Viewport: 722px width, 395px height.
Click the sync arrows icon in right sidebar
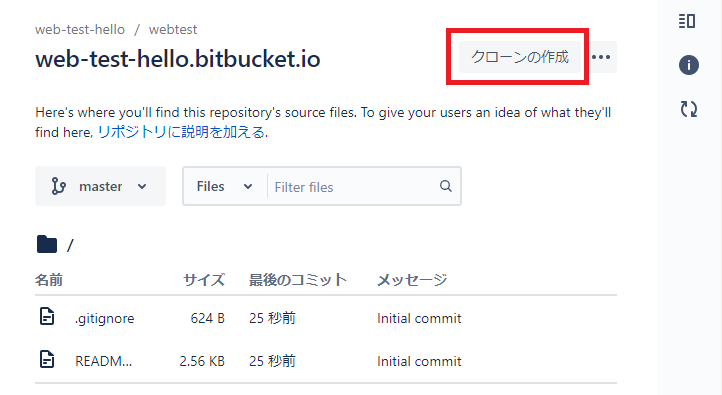point(689,109)
